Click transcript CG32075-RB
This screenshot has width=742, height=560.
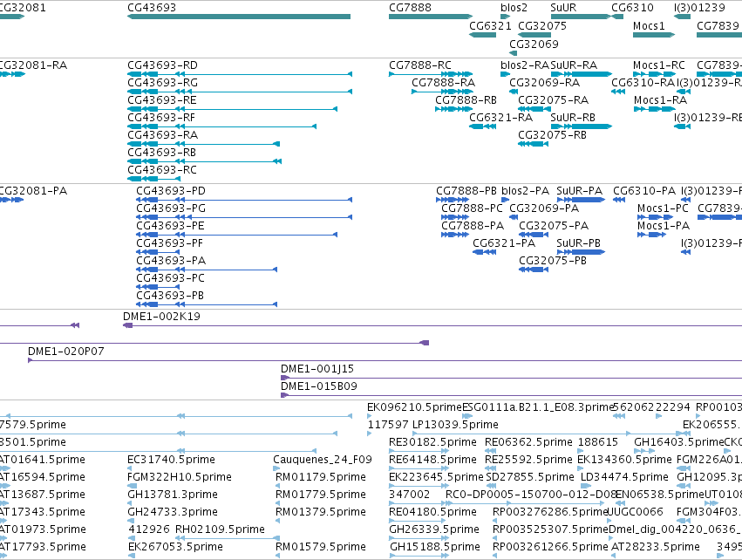coord(552,135)
